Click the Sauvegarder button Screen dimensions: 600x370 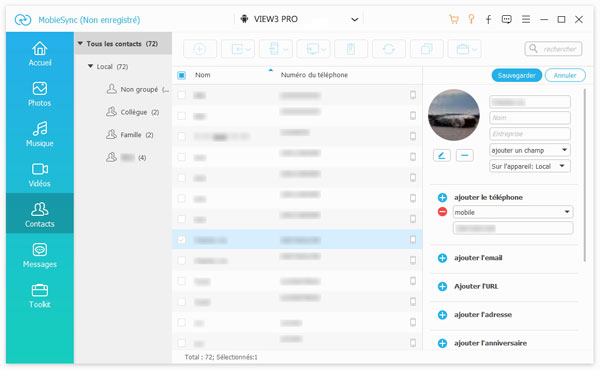(517, 75)
